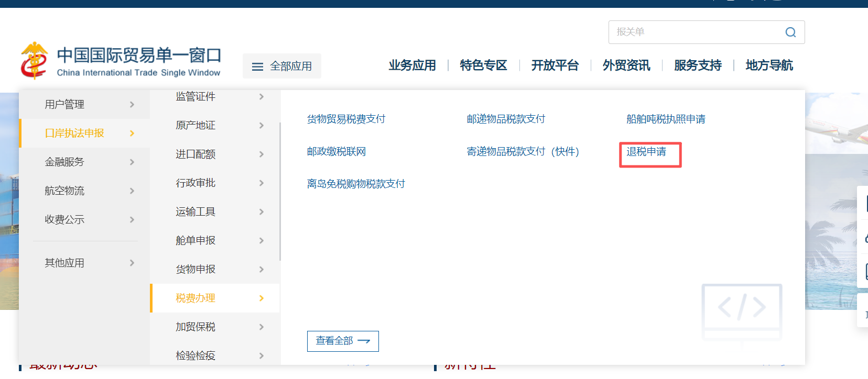Image resolution: width=868 pixels, height=379 pixels.
Task: Click chevron next to 加贸保税
Action: click(262, 327)
